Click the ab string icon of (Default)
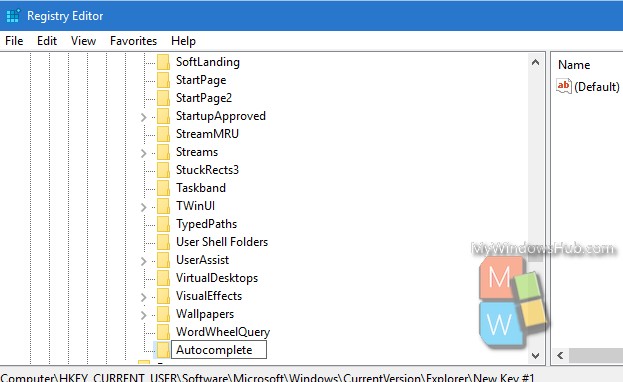The image size is (623, 382). [564, 86]
